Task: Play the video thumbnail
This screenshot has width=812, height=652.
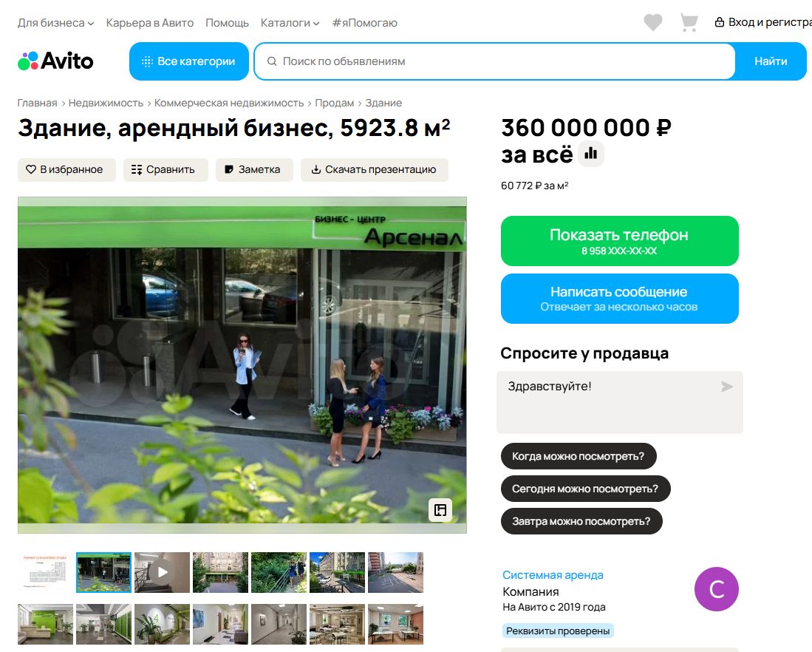Action: 162,572
